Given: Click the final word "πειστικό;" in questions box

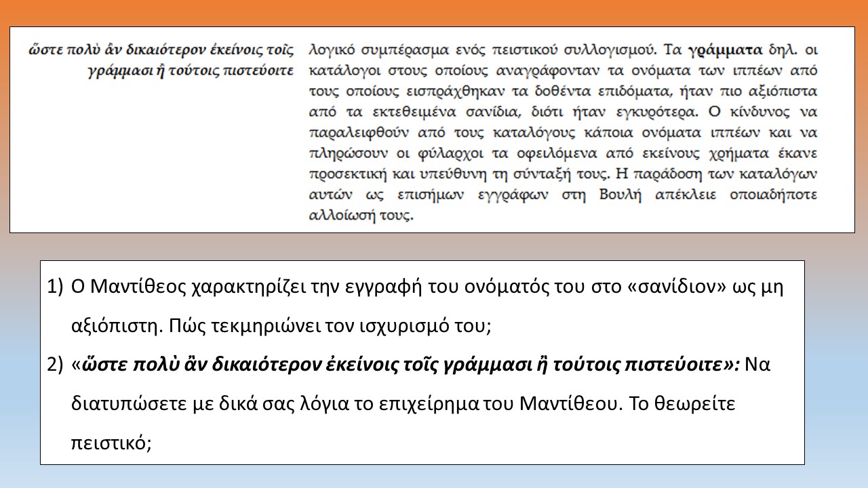Looking at the screenshot, I should coord(111,443).
